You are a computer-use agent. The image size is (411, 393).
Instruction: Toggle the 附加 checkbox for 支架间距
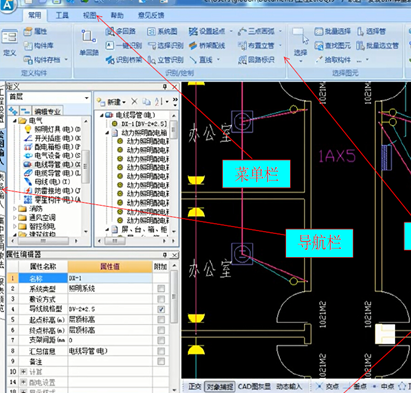tap(161, 340)
